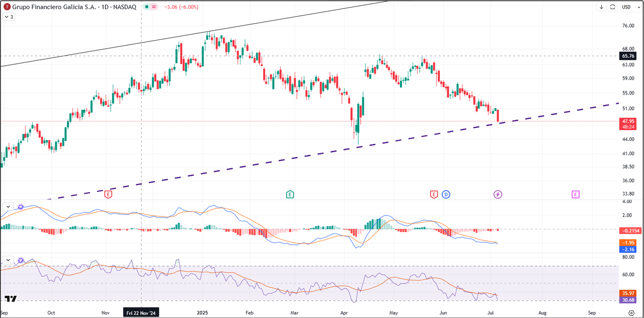Click the MACD histogram value label -0.2154

pos(630,231)
